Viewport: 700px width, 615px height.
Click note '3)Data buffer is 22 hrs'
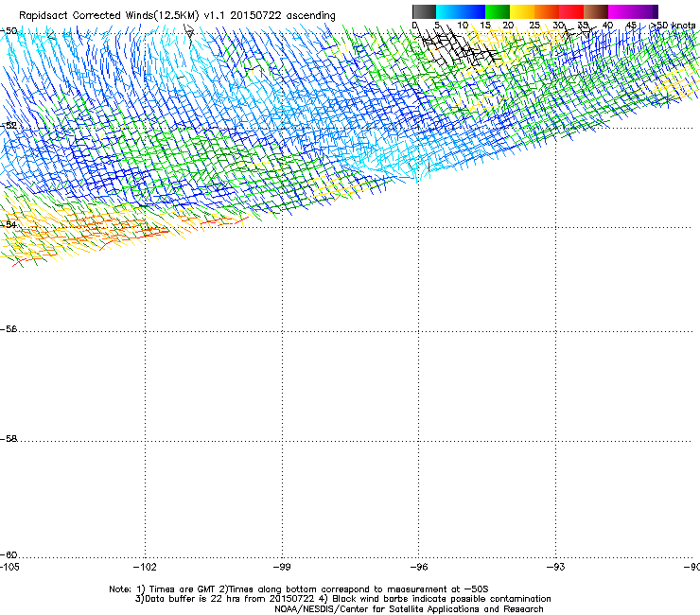point(187,599)
